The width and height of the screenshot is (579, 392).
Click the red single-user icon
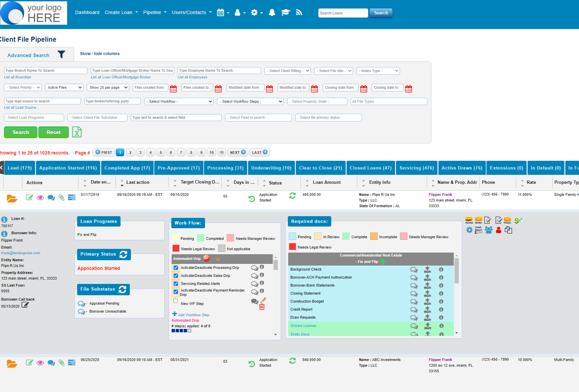click(x=499, y=230)
